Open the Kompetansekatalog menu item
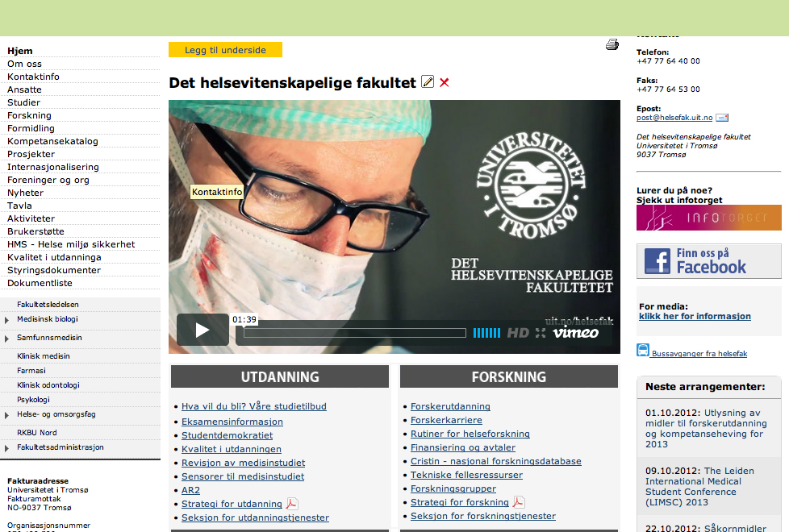This screenshot has height=532, width=789. pos(52,141)
